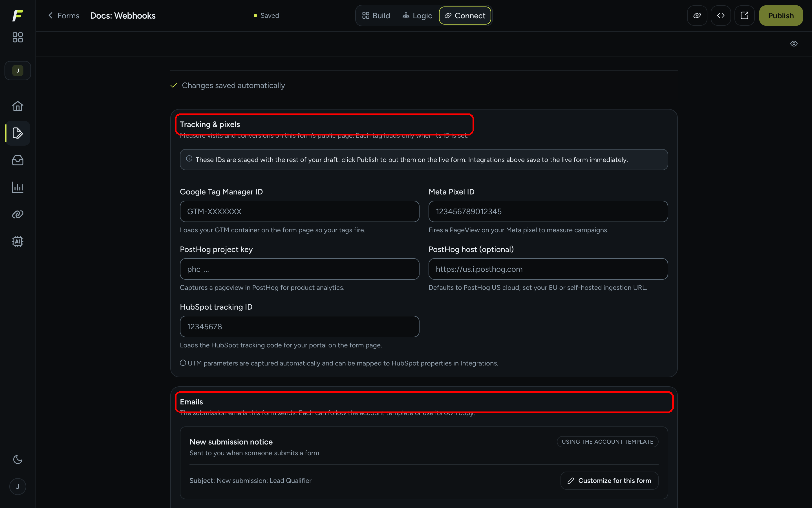Screen dimensions: 812x508
Task: Open the apps grid icon in sidebar
Action: click(x=17, y=37)
